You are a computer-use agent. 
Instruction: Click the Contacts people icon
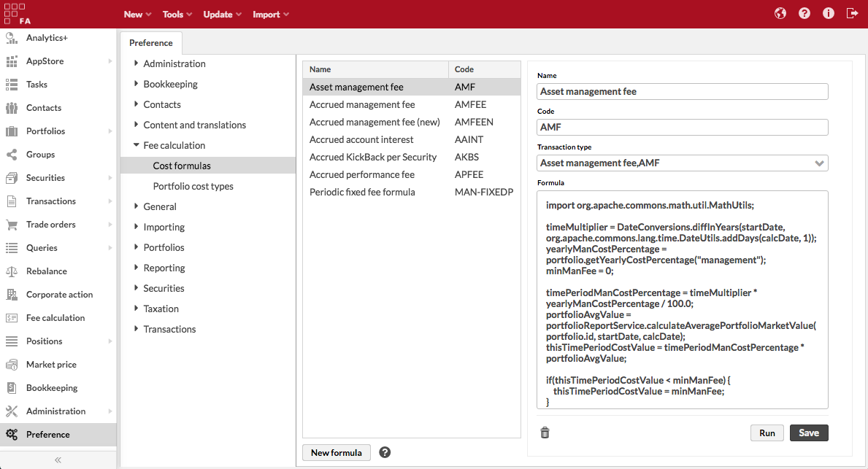click(12, 108)
